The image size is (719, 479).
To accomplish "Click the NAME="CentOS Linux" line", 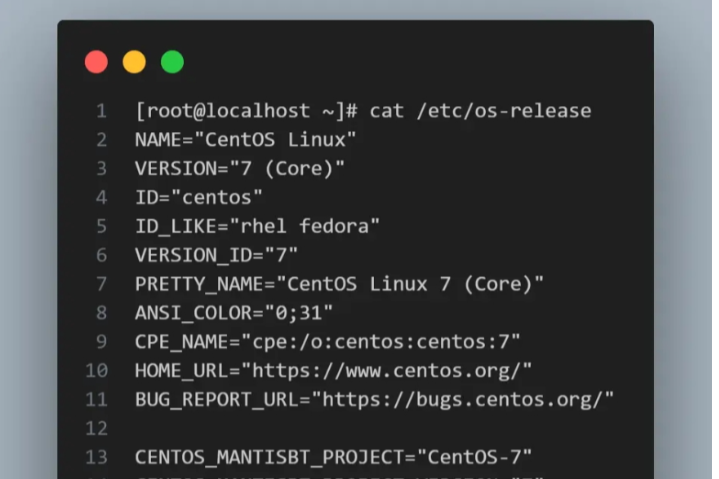I will pyautogui.click(x=245, y=140).
